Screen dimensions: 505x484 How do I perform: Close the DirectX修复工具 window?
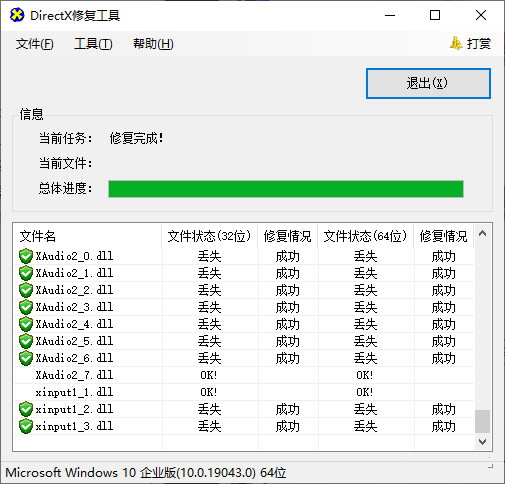(x=481, y=15)
